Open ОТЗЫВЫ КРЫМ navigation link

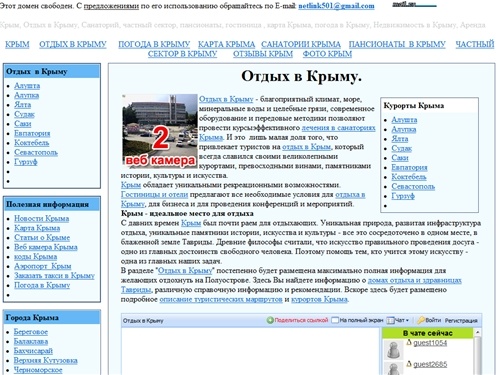click(x=263, y=54)
